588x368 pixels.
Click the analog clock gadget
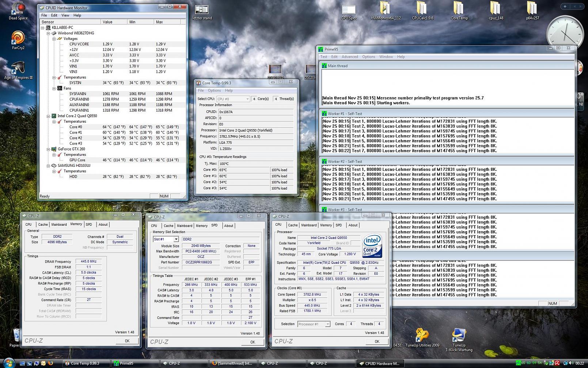565,34
